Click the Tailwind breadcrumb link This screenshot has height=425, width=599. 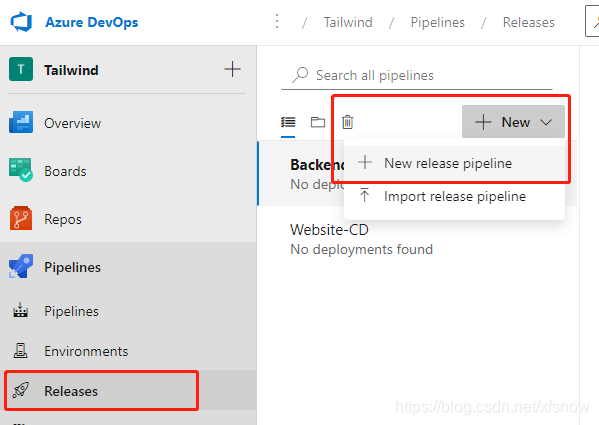coord(348,22)
